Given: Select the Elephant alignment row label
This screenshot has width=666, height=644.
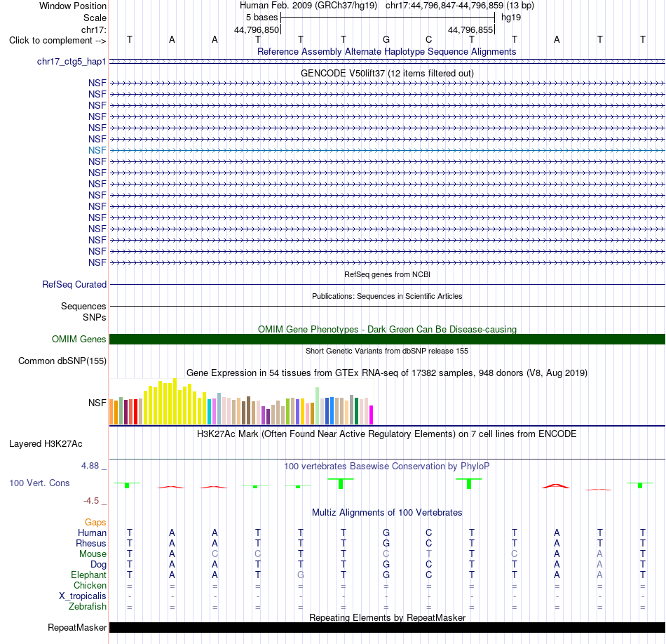Looking at the screenshot, I should click(x=88, y=575).
